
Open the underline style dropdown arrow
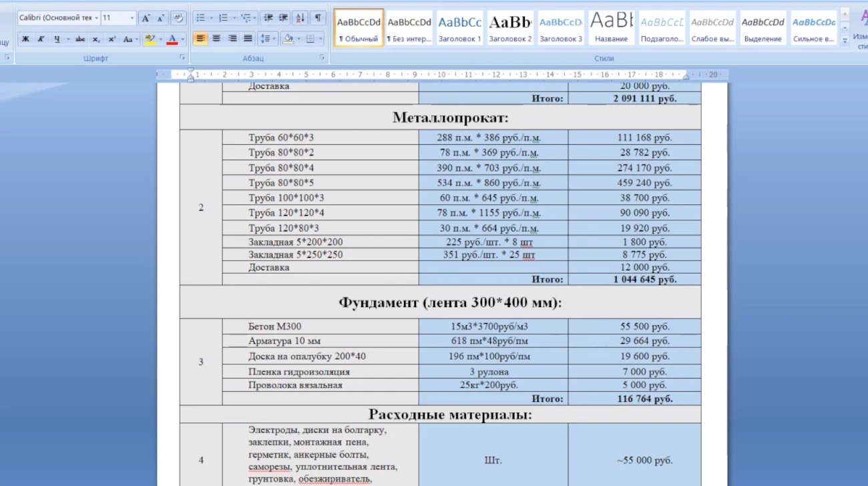pyautogui.click(x=68, y=39)
